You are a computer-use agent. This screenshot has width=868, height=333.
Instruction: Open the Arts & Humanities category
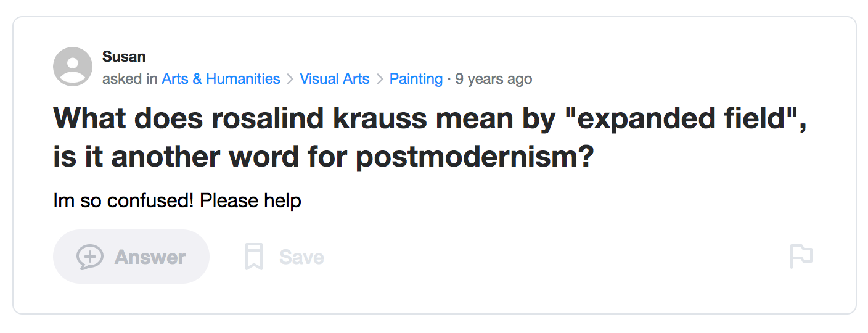pyautogui.click(x=221, y=79)
